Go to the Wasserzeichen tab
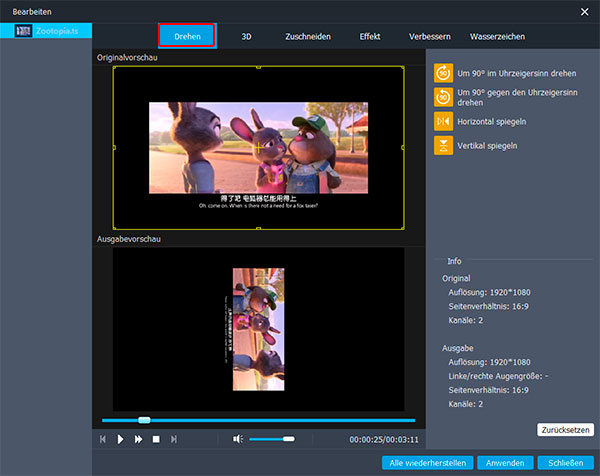 point(497,37)
